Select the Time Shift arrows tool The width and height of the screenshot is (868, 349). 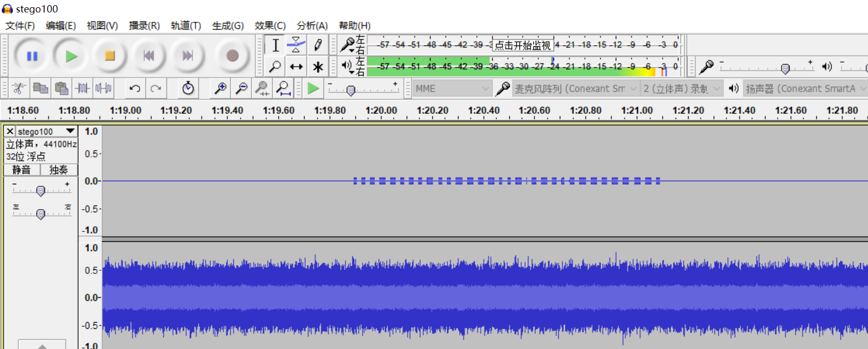[296, 66]
